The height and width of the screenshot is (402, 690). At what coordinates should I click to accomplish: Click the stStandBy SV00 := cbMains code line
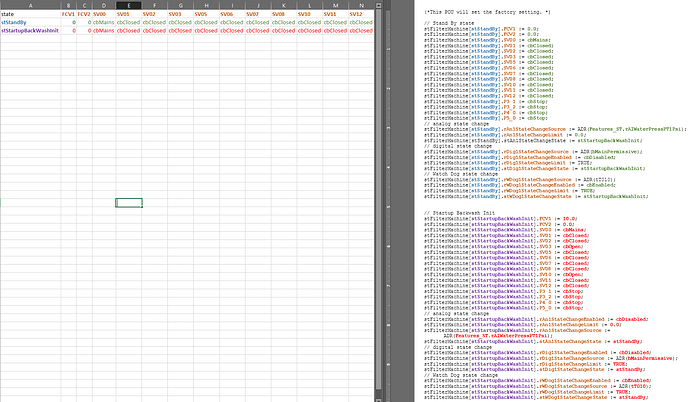pyautogui.click(x=486, y=40)
